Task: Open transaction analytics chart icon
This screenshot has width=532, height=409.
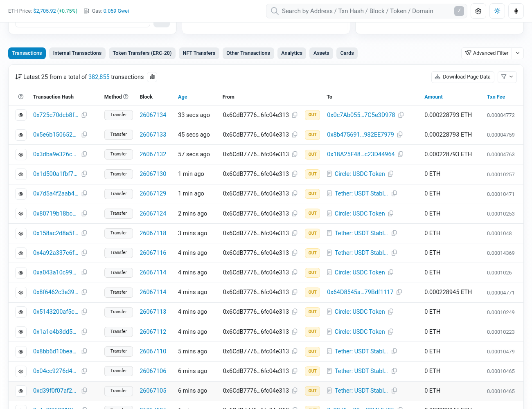Action: pos(152,77)
